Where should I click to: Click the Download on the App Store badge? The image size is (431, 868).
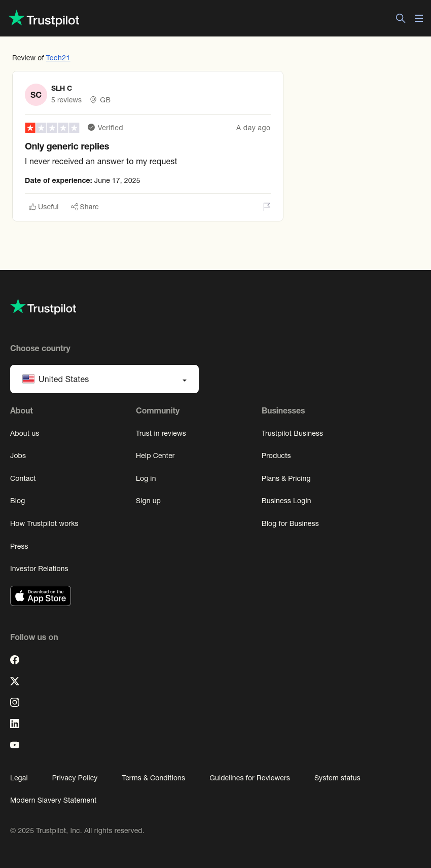click(x=41, y=596)
